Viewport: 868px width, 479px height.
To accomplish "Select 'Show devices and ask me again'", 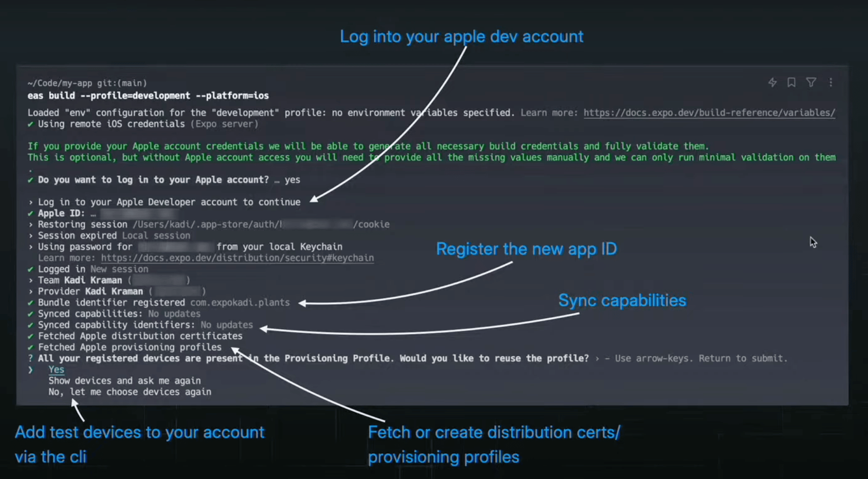I will click(125, 380).
